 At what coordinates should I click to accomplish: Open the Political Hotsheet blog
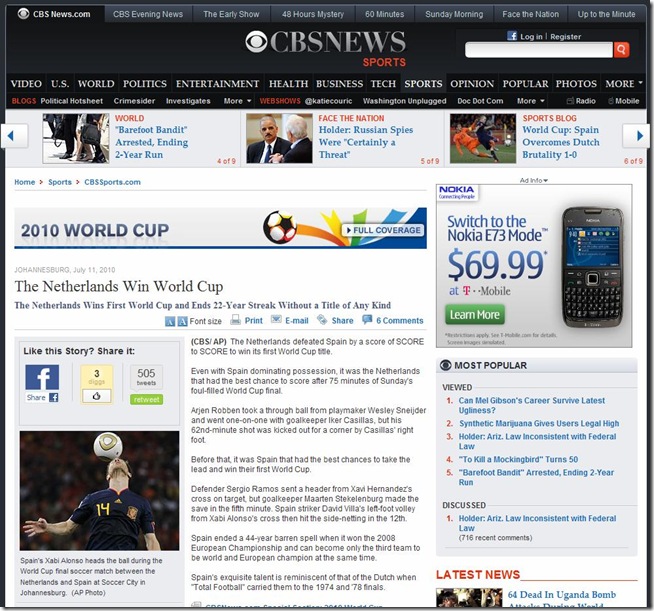pos(72,101)
